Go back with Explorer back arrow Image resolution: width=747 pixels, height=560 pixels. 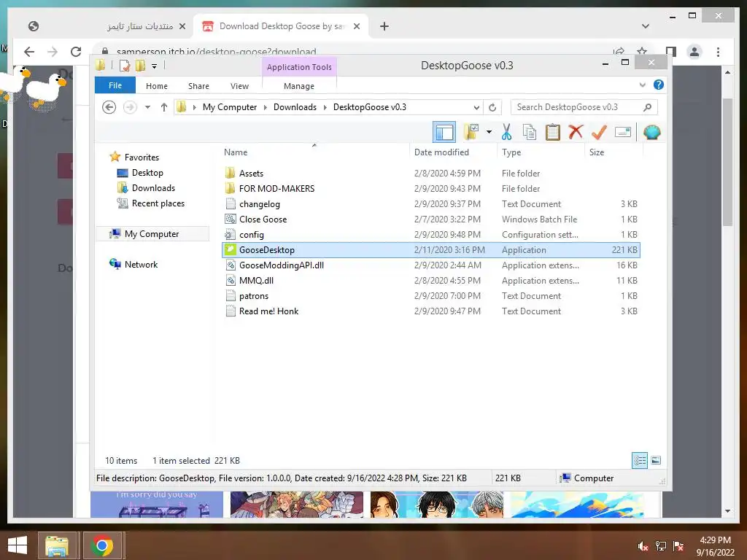coord(109,107)
